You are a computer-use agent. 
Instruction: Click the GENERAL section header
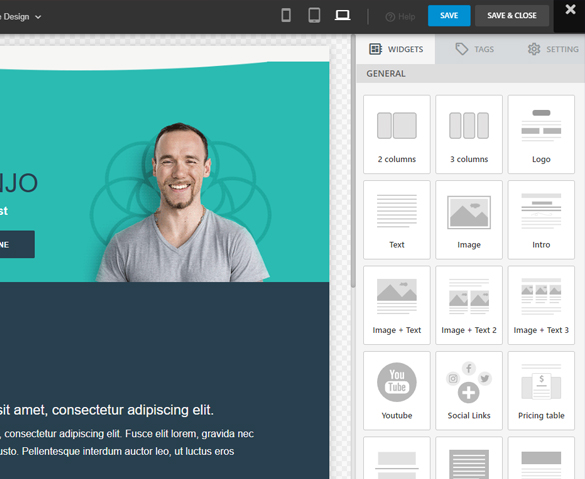tap(470, 73)
